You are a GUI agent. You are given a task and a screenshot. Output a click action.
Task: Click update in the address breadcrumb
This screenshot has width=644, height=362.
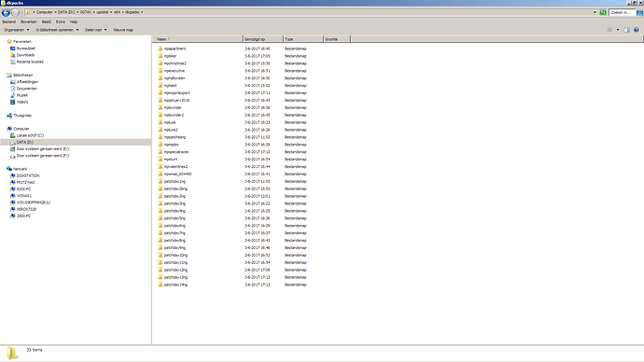click(x=103, y=12)
